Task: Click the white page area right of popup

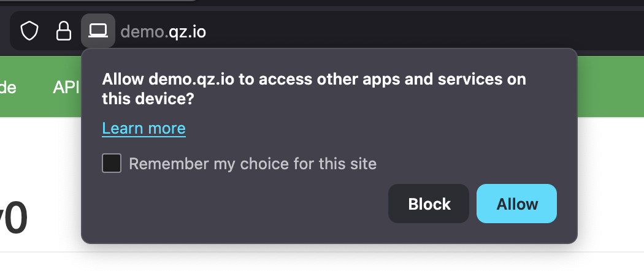Action: (x=610, y=184)
